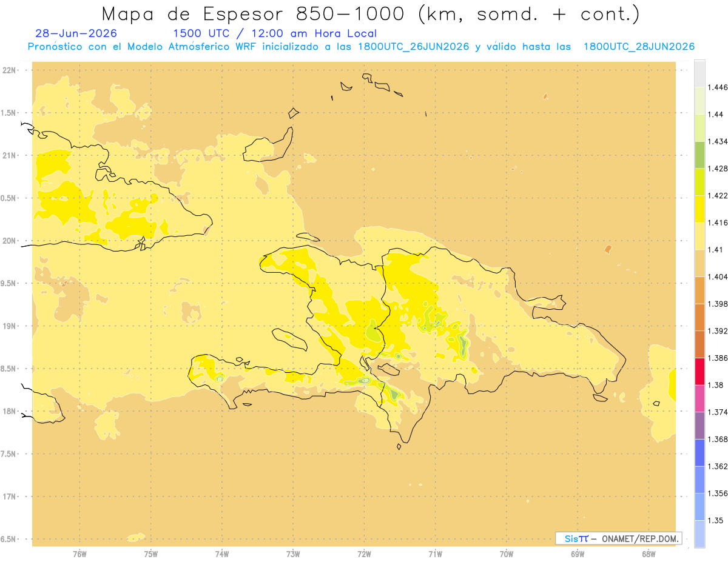Screen dimensions: 728x562
Task: Click the legend value '1.368'
Action: (x=719, y=439)
